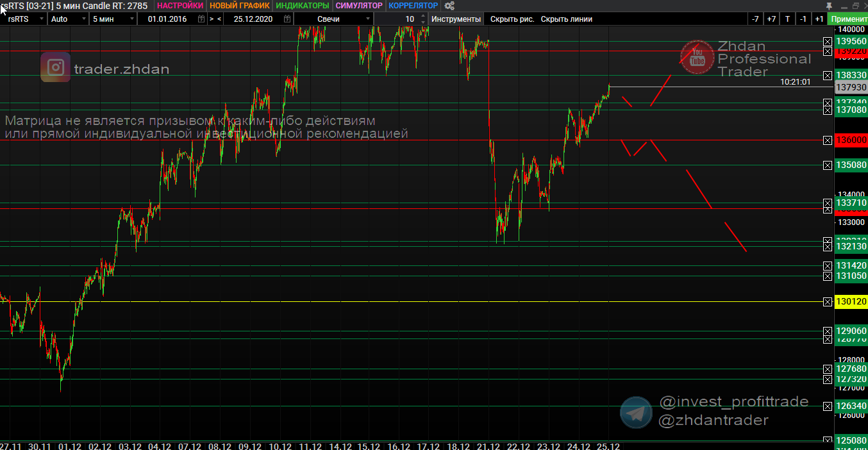Screen dimensions: 868x450
Task: Open the НАСТРОЙКИ menu
Action: point(179,6)
